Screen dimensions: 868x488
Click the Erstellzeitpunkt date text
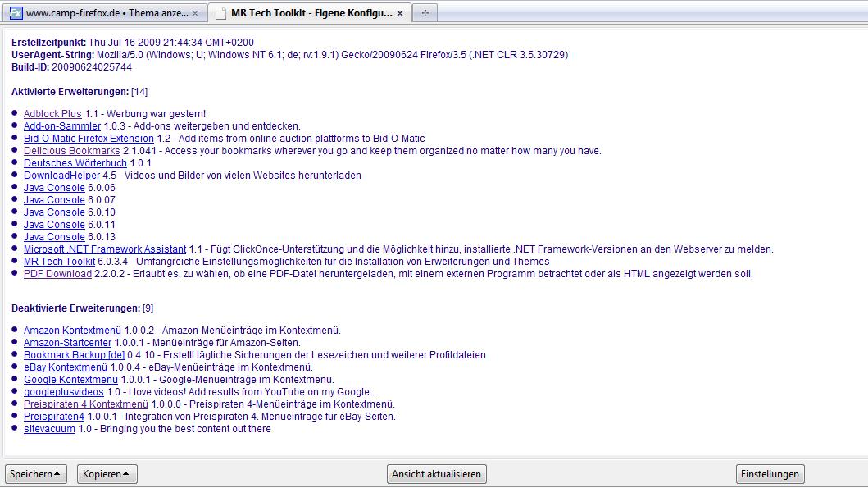(x=171, y=43)
